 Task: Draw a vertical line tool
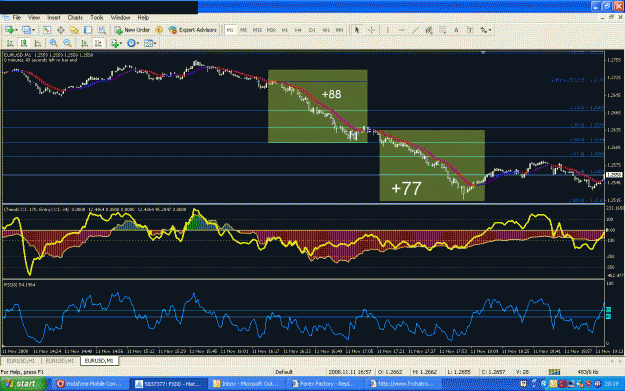coord(387,30)
